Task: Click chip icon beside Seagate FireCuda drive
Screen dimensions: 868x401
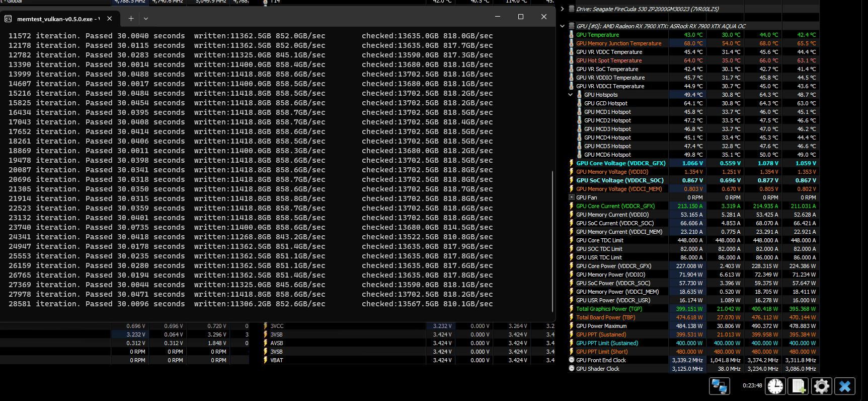Action: point(571,9)
